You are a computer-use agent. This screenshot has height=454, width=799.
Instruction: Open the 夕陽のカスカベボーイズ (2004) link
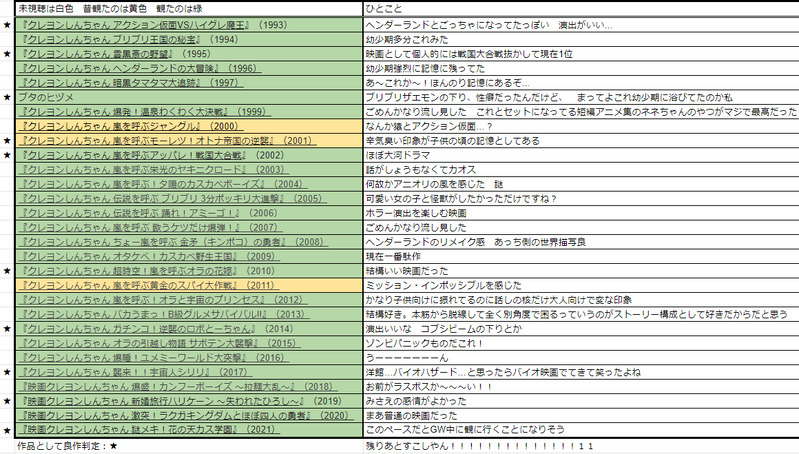click(x=163, y=184)
